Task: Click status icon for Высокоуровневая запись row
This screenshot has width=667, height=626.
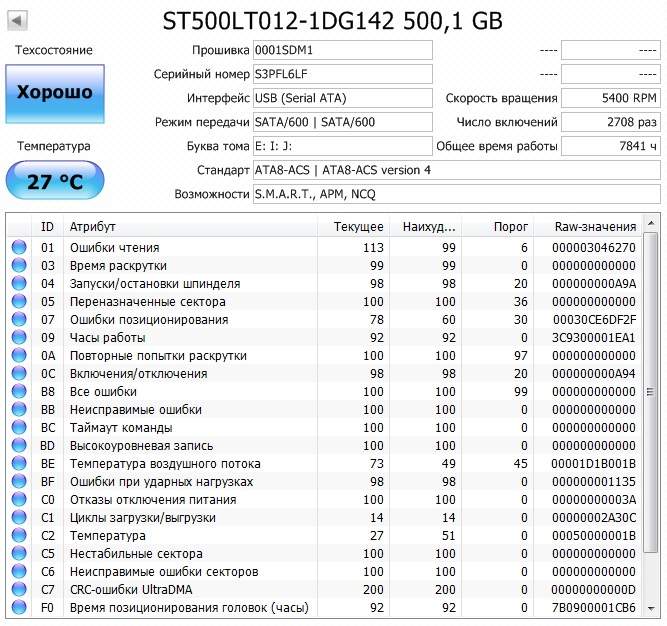Action: [19, 445]
